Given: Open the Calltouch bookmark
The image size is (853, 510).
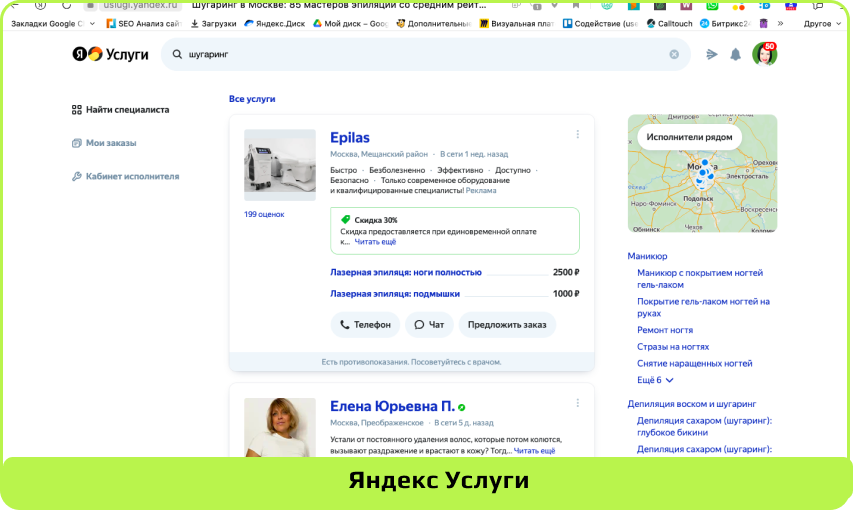Looking at the screenshot, I should pos(670,23).
